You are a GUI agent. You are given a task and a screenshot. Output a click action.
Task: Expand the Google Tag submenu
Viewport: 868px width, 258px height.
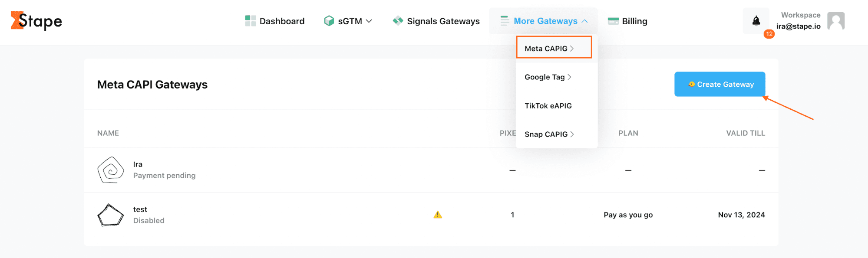pos(548,77)
